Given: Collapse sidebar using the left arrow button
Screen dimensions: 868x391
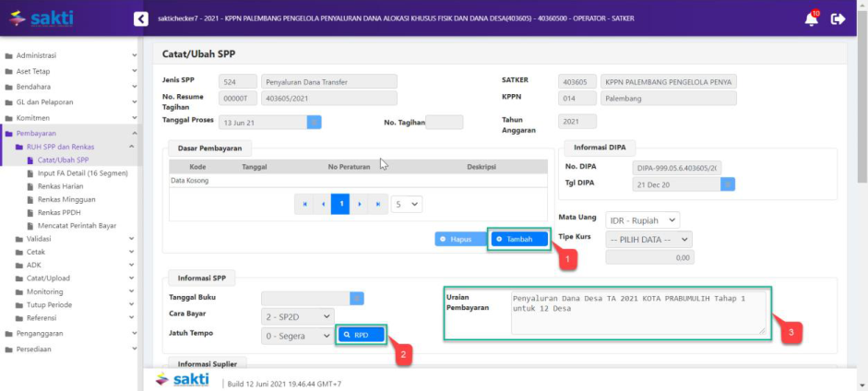Looking at the screenshot, I should pyautogui.click(x=140, y=18).
